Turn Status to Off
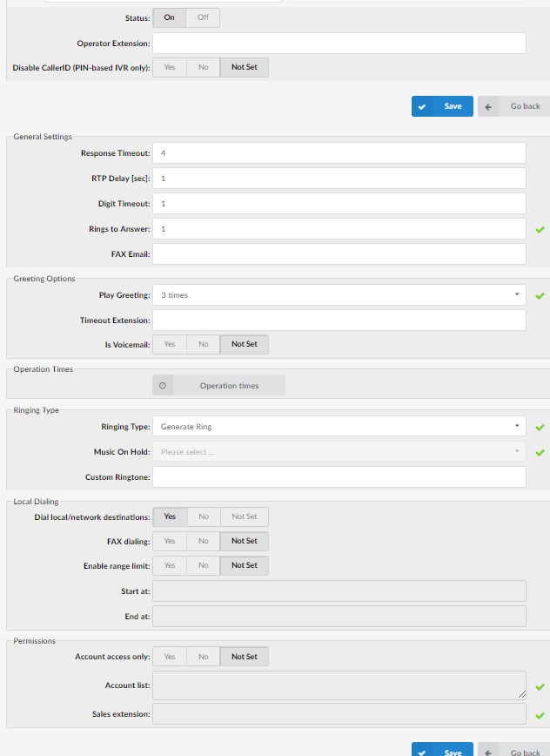This screenshot has height=756, width=550. point(203,17)
